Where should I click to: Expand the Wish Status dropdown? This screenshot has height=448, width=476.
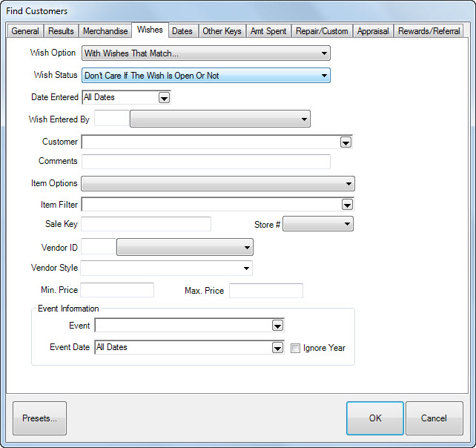(x=205, y=76)
